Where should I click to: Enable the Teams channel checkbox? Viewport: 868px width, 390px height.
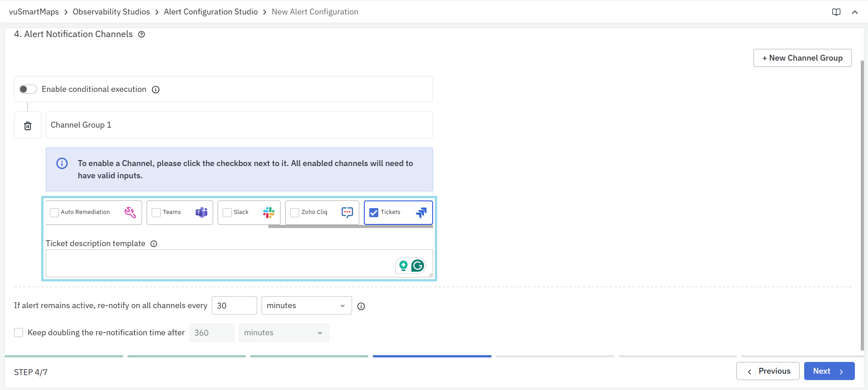click(156, 213)
